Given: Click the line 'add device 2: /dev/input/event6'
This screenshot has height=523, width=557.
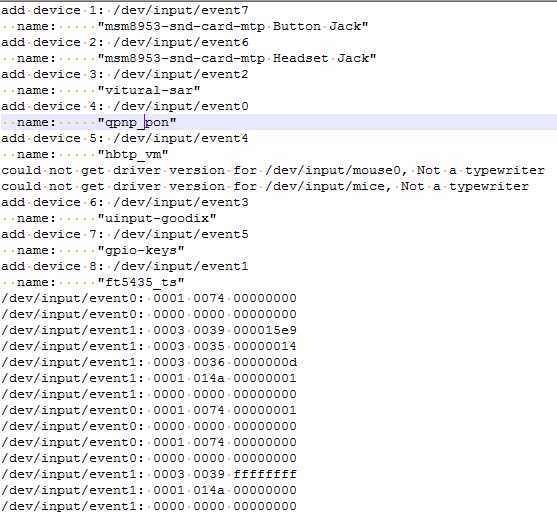Looking at the screenshot, I should coord(125,42).
